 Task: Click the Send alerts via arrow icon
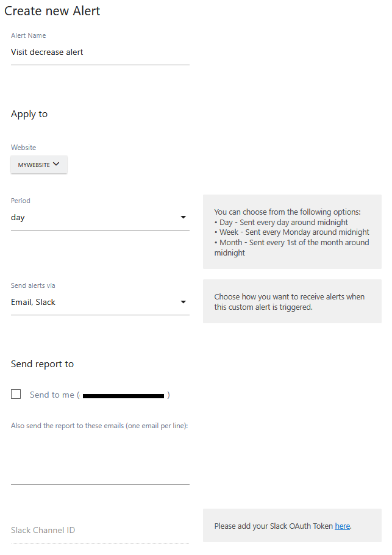pos(183,303)
